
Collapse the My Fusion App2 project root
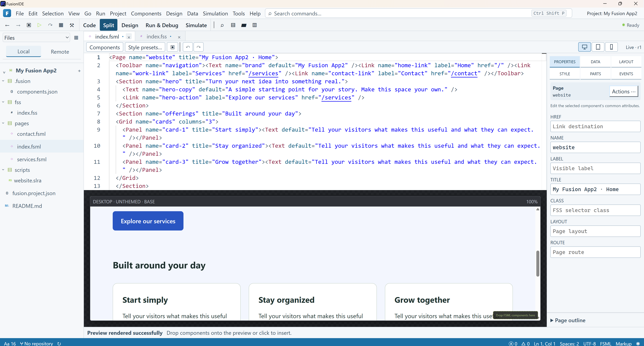click(4, 72)
